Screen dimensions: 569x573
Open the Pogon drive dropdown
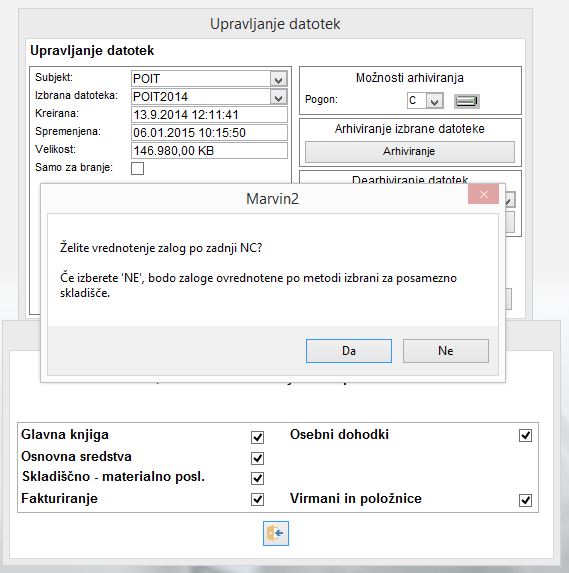(x=434, y=101)
